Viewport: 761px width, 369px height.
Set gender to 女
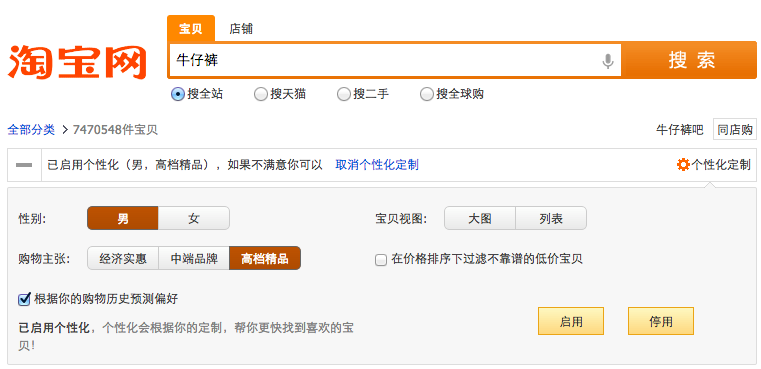194,218
